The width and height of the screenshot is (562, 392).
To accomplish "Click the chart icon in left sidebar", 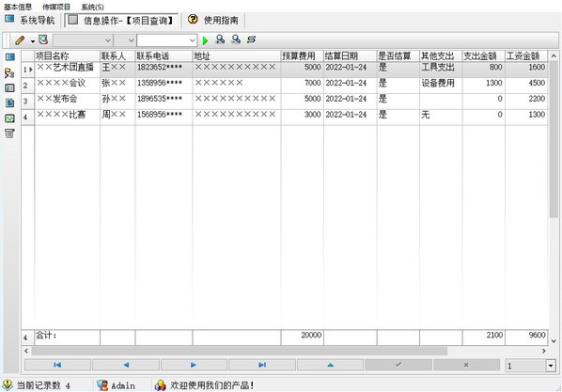I will pyautogui.click(x=9, y=118).
